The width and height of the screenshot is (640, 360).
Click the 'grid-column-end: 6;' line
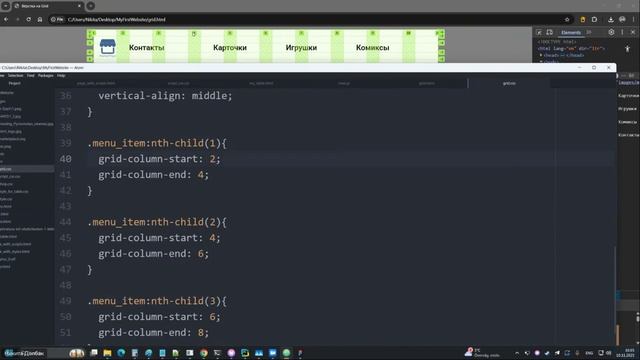(x=153, y=253)
